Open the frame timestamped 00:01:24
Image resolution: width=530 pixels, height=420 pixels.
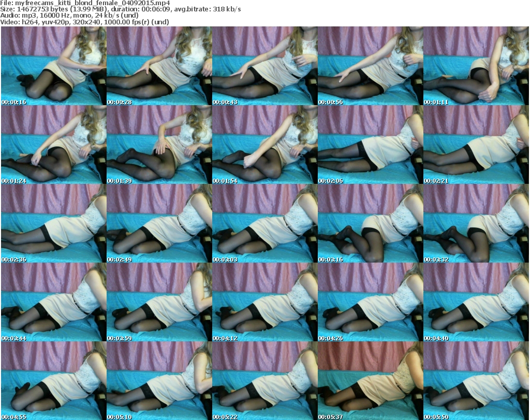coord(54,144)
